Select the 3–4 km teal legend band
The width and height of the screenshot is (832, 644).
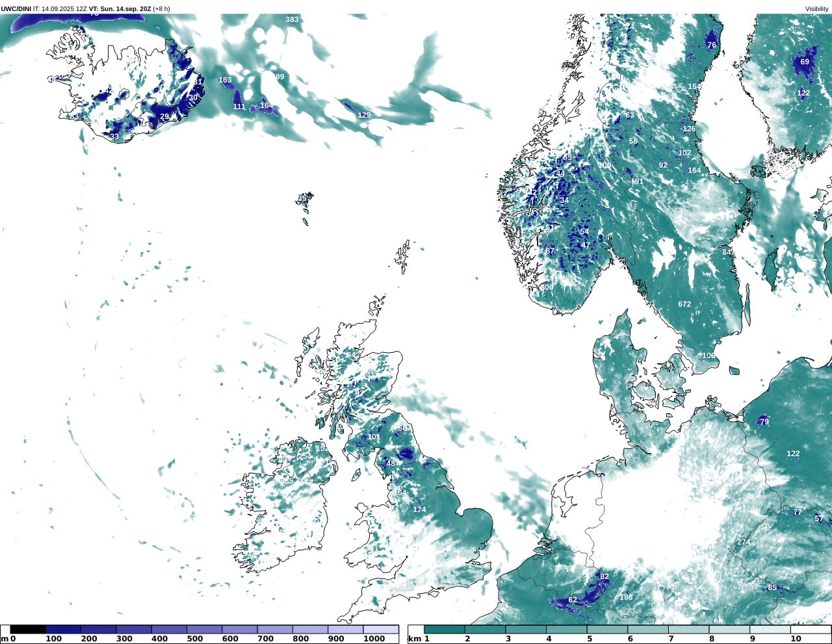click(x=526, y=629)
